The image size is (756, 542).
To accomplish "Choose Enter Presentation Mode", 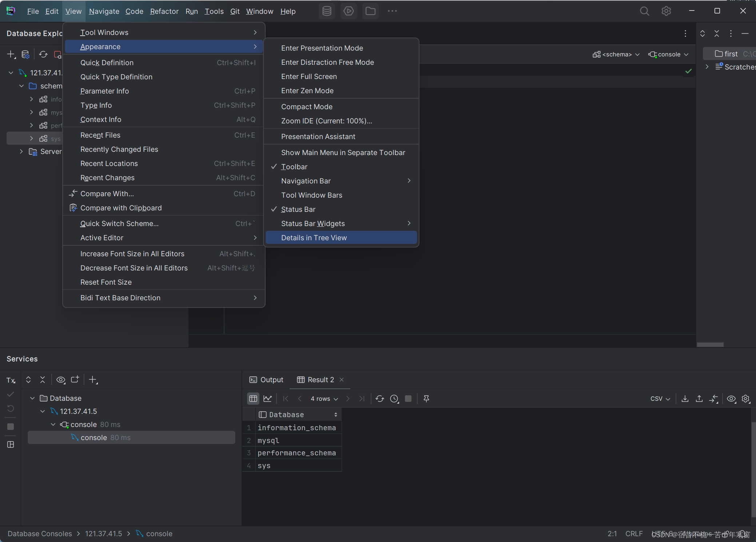I will point(341,48).
